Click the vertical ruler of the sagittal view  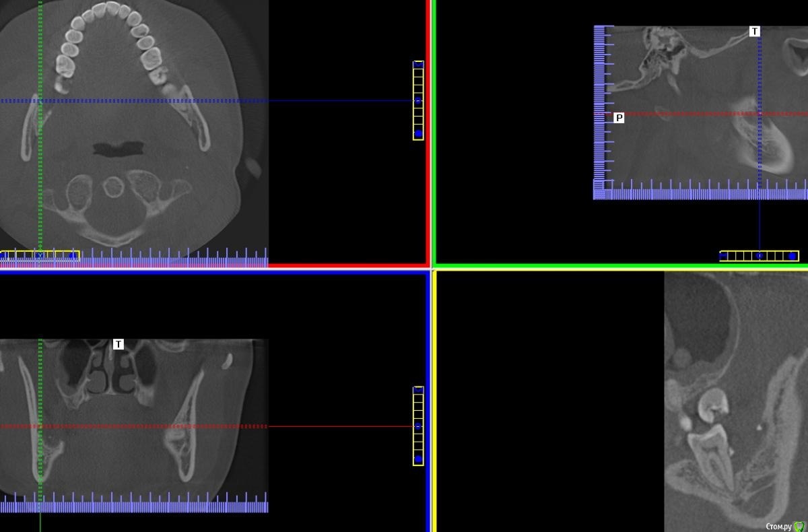tap(603, 108)
